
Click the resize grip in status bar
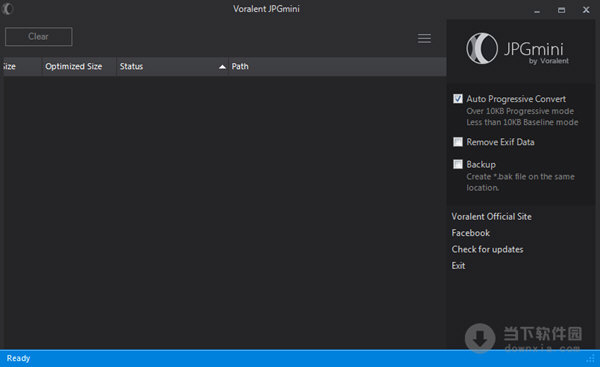point(591,359)
